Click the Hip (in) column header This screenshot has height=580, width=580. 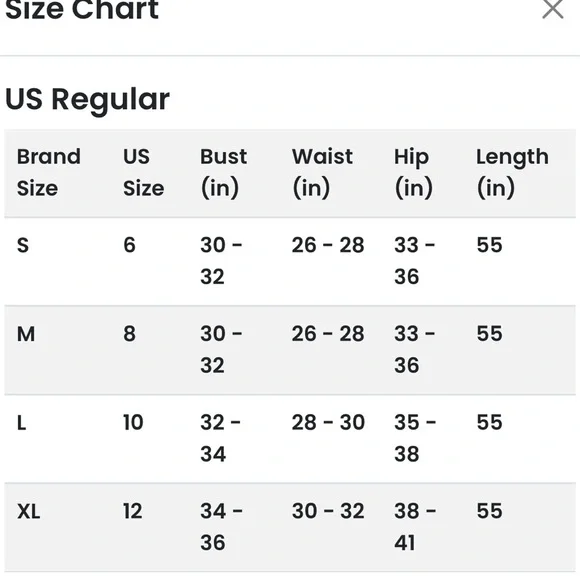pyautogui.click(x=414, y=172)
